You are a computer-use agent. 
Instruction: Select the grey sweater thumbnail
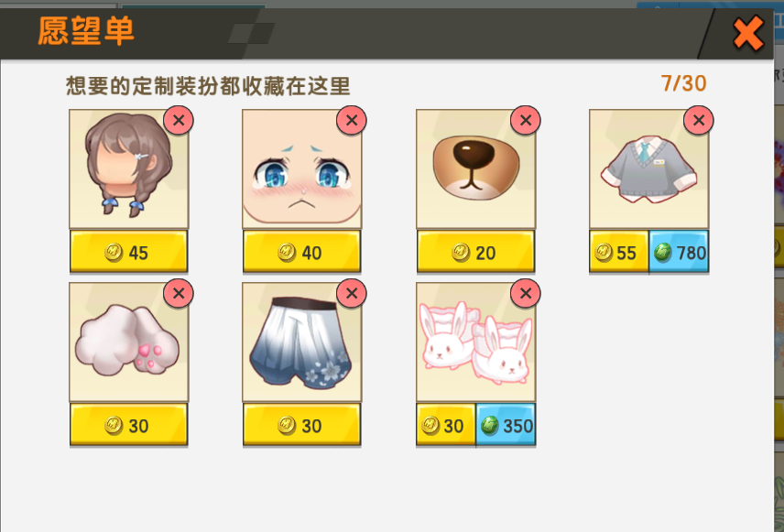pos(648,169)
